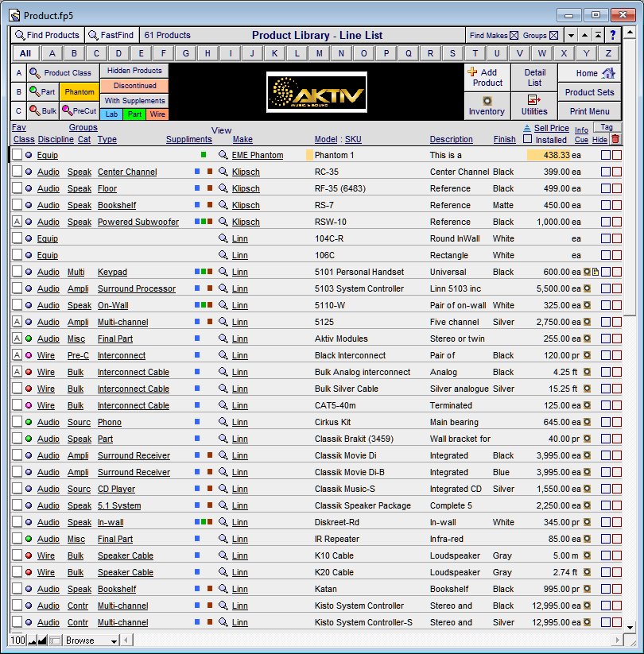Click the status area zoom-out icon
The image size is (644, 654).
point(32,640)
